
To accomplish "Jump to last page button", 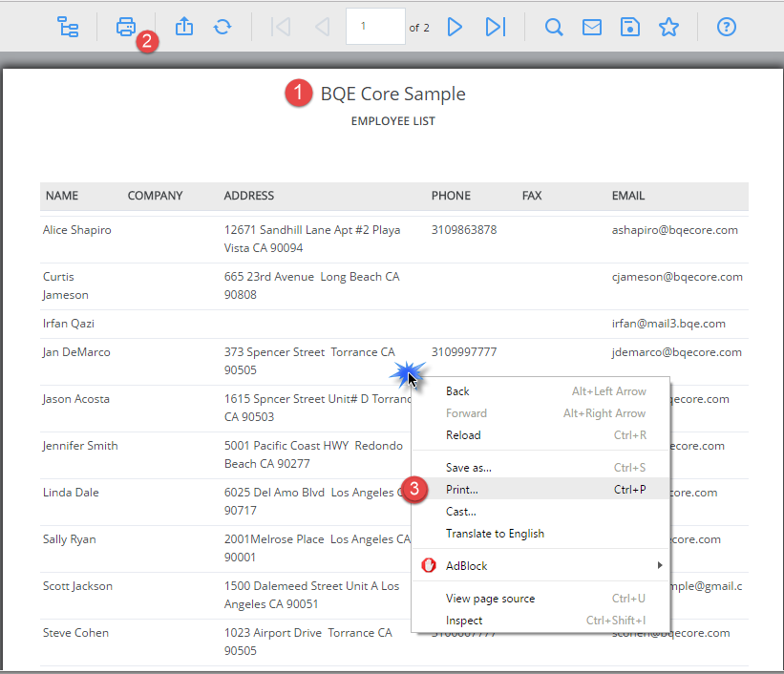I will click(x=496, y=27).
